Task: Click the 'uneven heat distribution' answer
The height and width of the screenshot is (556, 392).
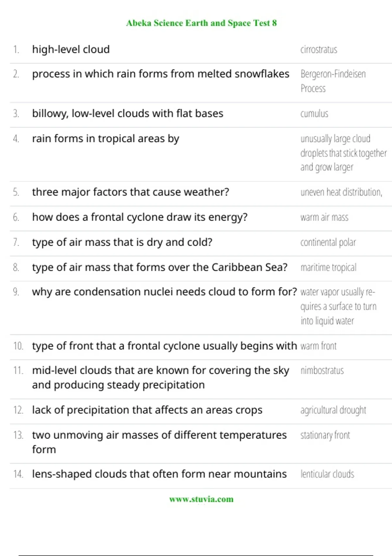Action: [341, 192]
